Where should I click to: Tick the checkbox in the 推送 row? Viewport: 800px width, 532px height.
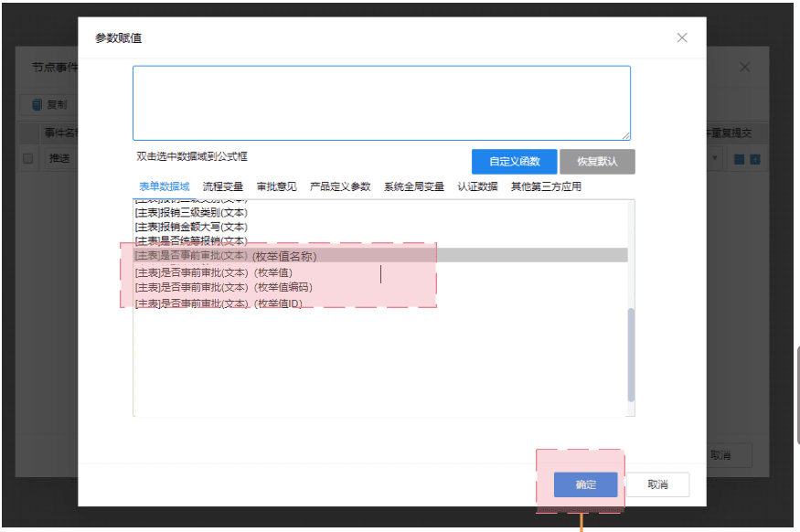click(28, 159)
